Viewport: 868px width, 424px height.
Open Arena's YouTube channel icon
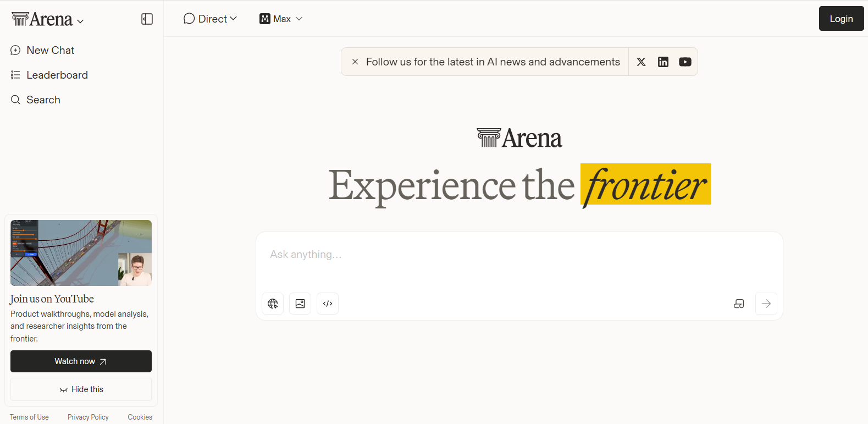tap(685, 62)
